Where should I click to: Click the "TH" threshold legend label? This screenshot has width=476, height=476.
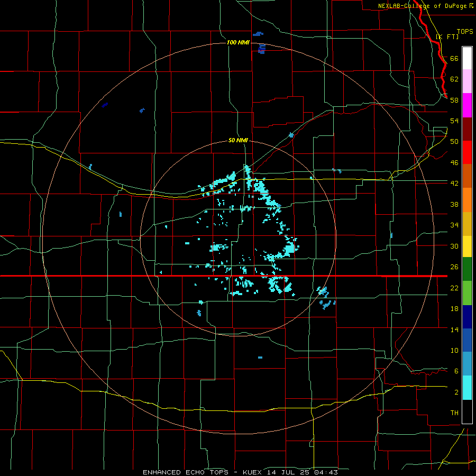(454, 413)
